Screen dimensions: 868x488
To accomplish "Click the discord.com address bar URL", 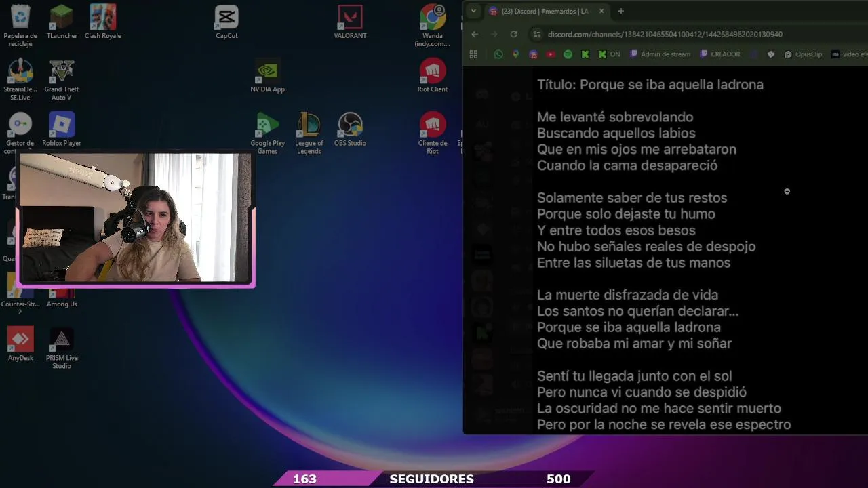I will [x=665, y=34].
